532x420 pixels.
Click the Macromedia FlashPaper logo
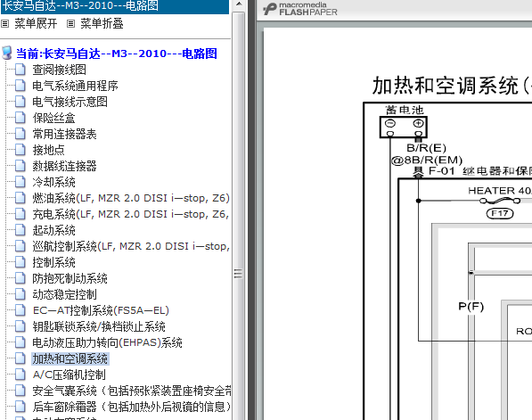point(300,9)
